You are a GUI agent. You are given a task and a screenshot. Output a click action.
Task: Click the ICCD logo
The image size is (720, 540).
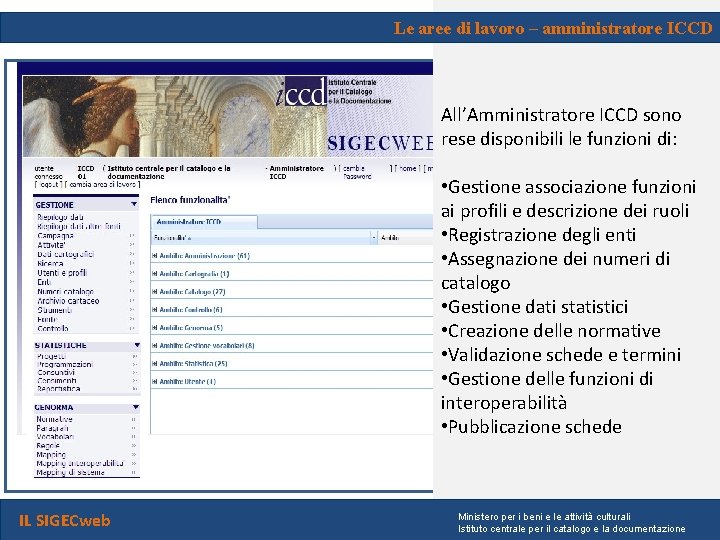[x=302, y=91]
